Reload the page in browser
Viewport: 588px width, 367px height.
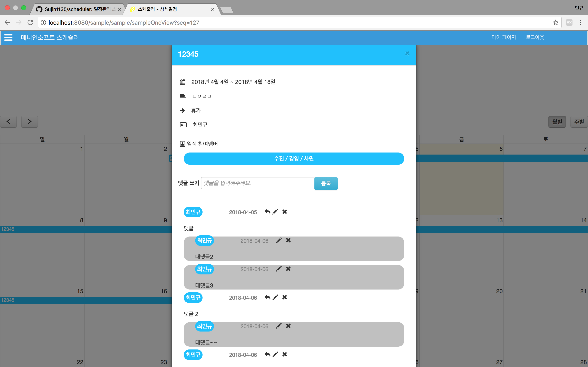pyautogui.click(x=30, y=23)
